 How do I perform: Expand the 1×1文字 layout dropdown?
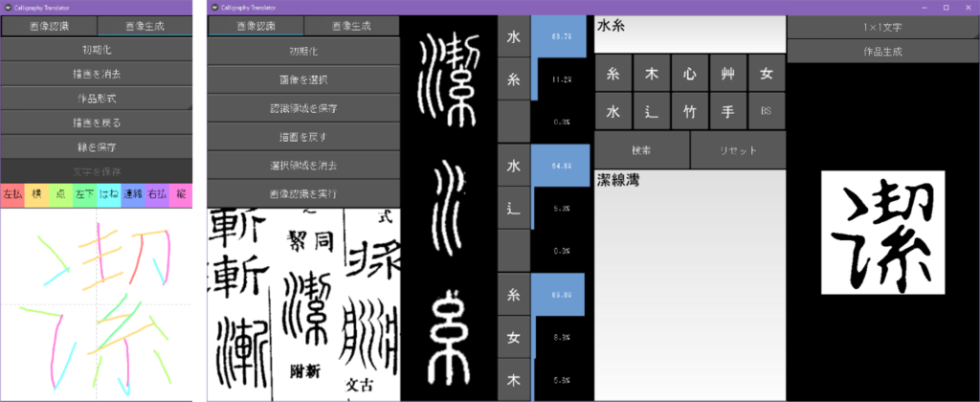click(x=882, y=27)
